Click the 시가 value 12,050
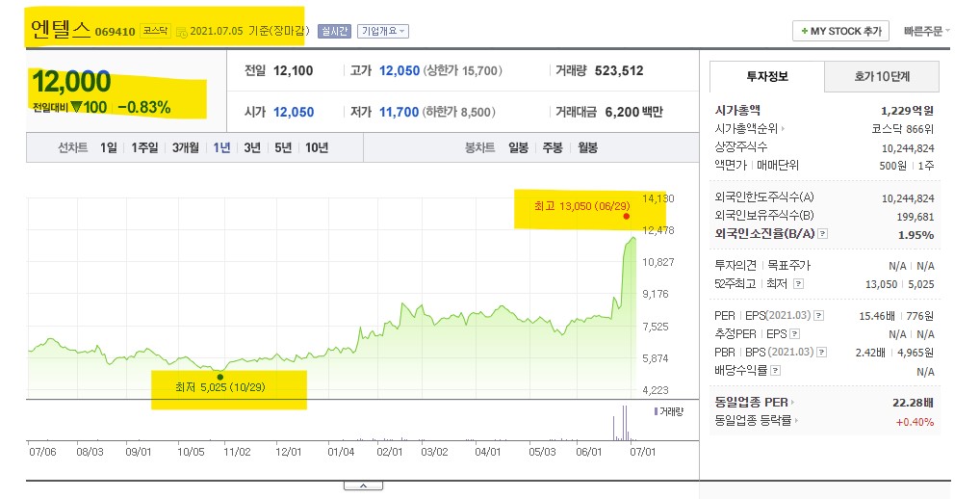 (293, 113)
